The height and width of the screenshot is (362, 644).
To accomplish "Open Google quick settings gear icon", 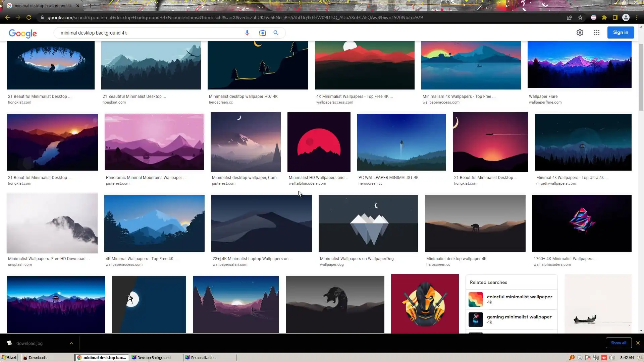I will 580,33.
